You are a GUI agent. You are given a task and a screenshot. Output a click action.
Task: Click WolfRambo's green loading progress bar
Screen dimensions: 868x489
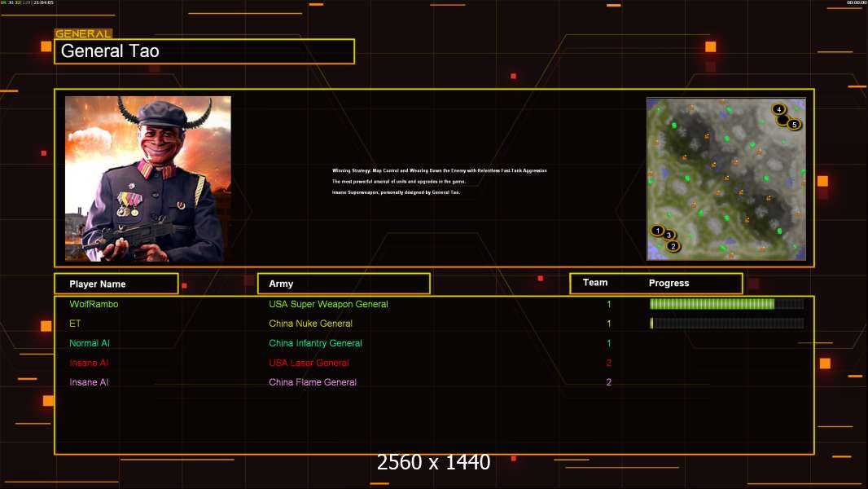[727, 303]
